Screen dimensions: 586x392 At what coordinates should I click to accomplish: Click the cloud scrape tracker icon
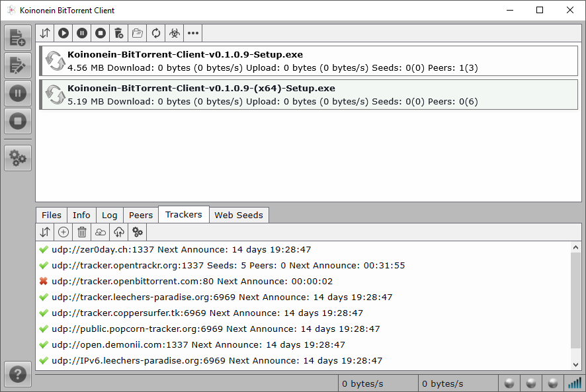coord(101,232)
